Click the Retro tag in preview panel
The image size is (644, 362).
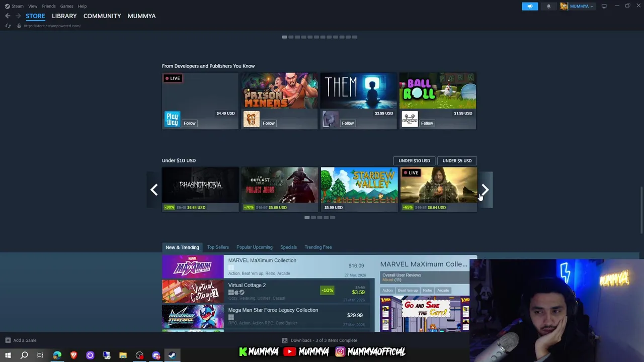(427, 290)
